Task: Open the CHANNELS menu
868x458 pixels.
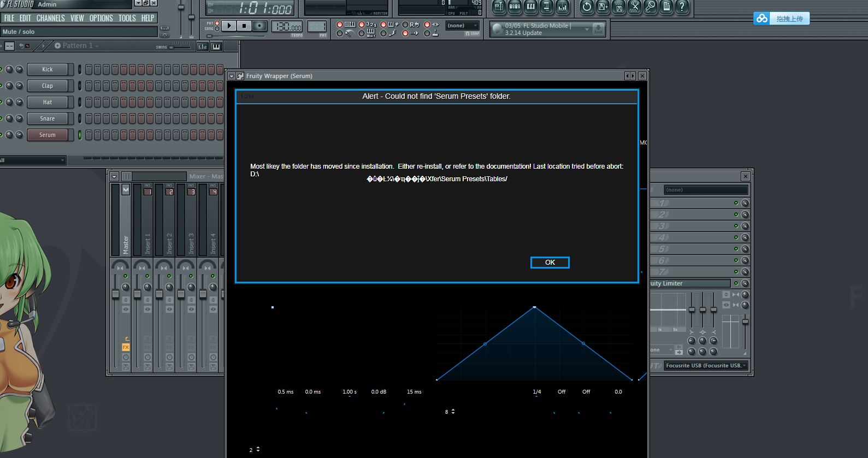Action: pyautogui.click(x=51, y=18)
